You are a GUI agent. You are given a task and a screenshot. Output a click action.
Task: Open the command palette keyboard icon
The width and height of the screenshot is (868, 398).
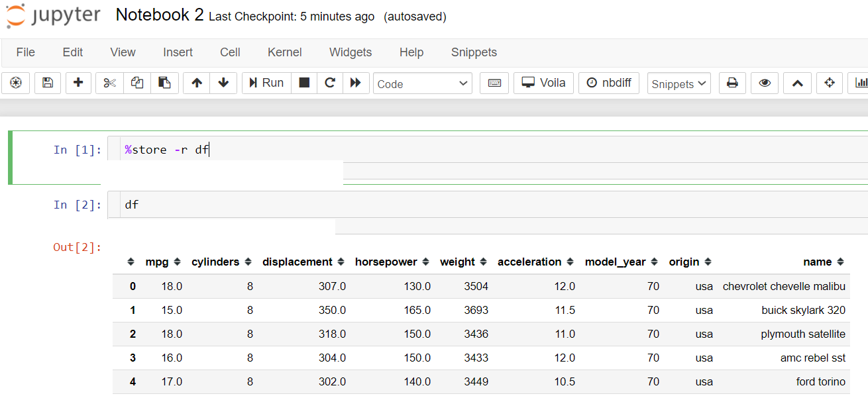point(494,83)
